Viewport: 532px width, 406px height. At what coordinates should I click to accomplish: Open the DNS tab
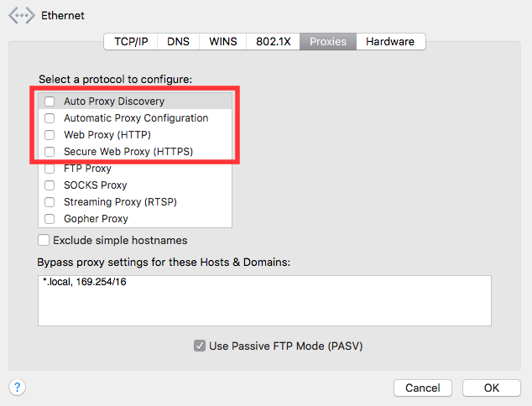pos(178,41)
